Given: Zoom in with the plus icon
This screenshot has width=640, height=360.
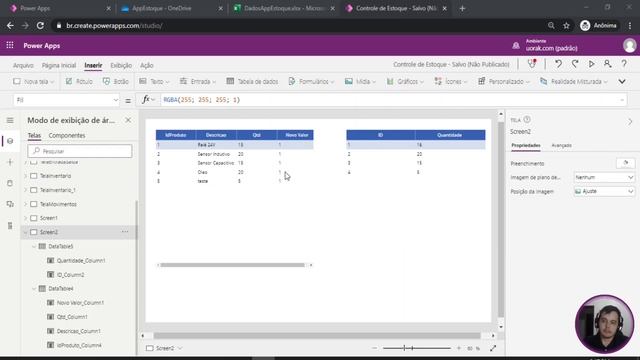Looking at the screenshot, I should click(x=459, y=348).
